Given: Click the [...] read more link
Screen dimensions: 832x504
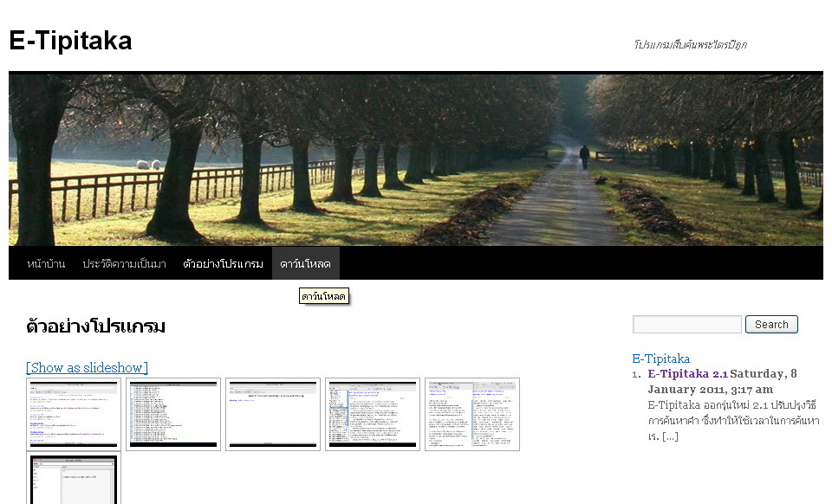Looking at the screenshot, I should (x=669, y=436).
